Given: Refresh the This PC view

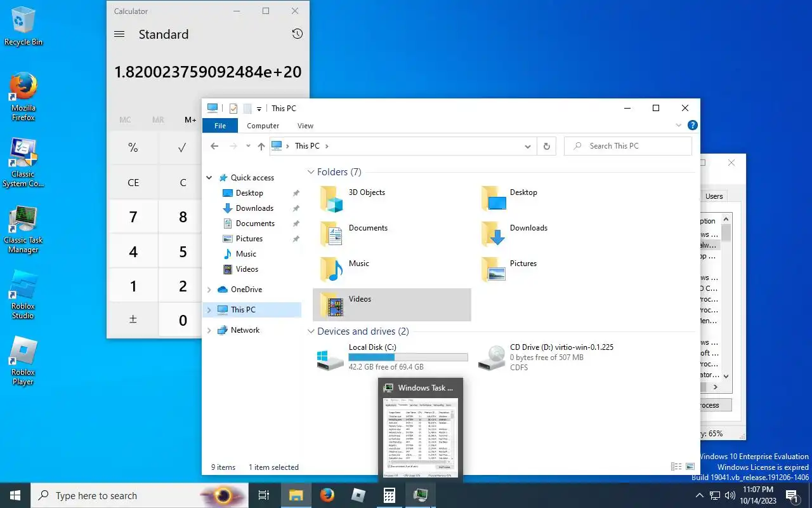Looking at the screenshot, I should coord(547,146).
